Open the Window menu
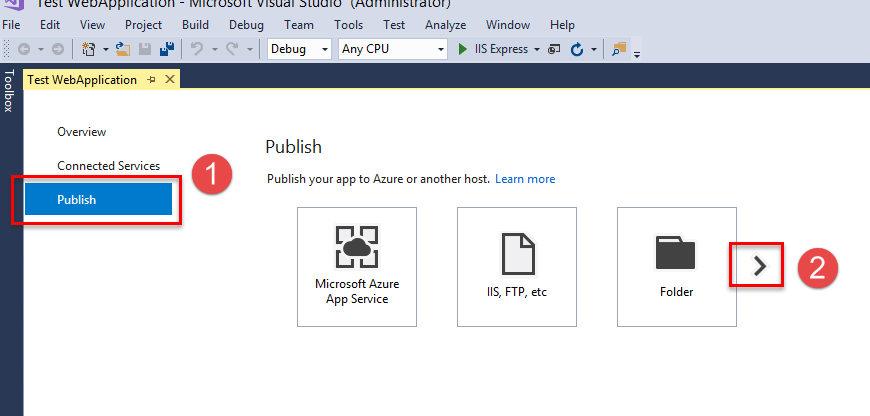Viewport: 870px width, 416px height. [x=508, y=25]
